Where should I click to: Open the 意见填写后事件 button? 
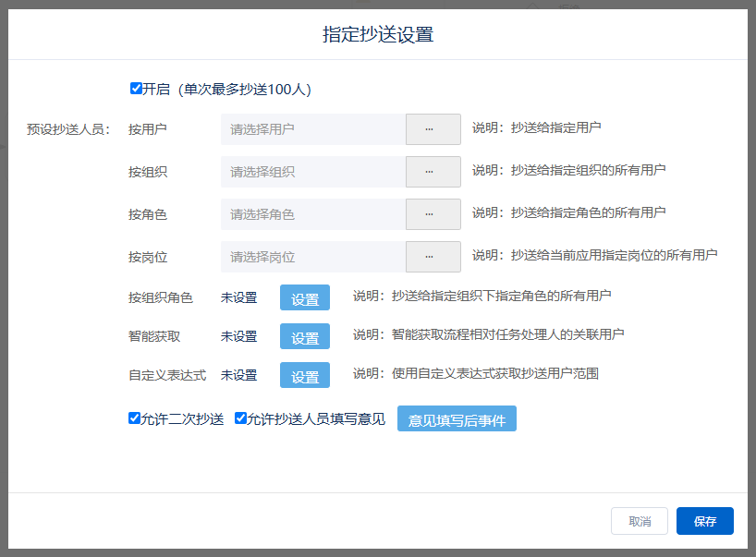[x=457, y=419]
